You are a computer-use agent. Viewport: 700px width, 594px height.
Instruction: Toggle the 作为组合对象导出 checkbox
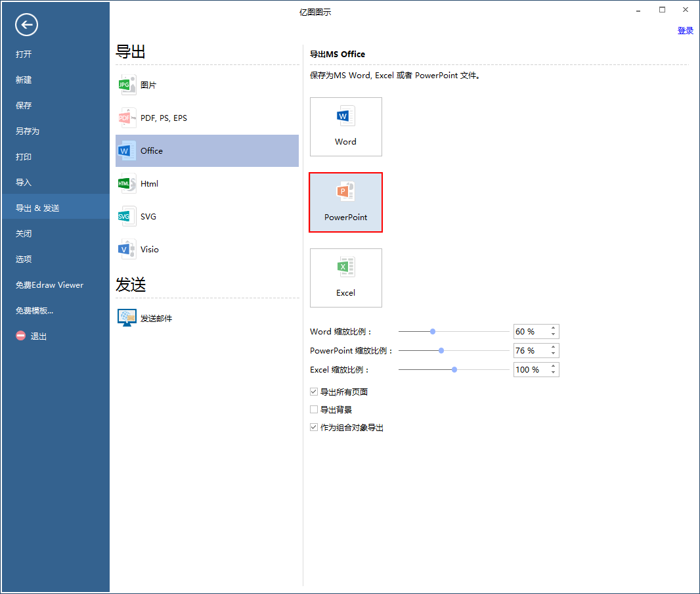pyautogui.click(x=314, y=428)
